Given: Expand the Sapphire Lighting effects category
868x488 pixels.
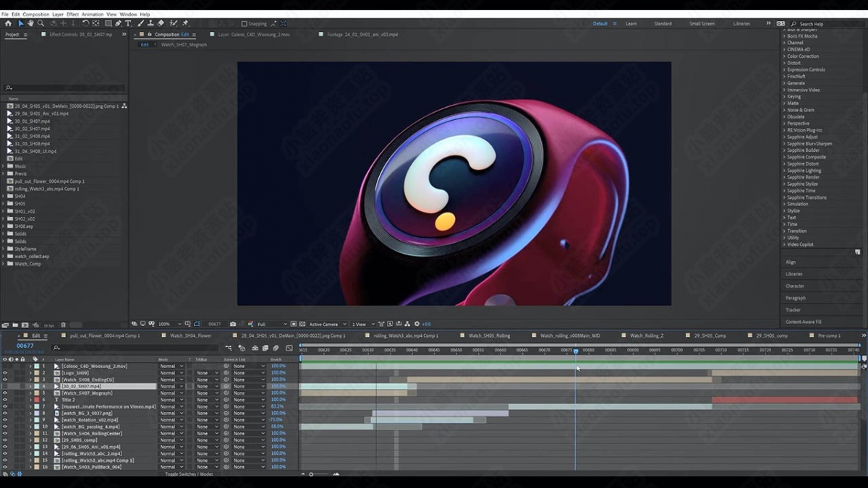Looking at the screenshot, I should pos(784,171).
